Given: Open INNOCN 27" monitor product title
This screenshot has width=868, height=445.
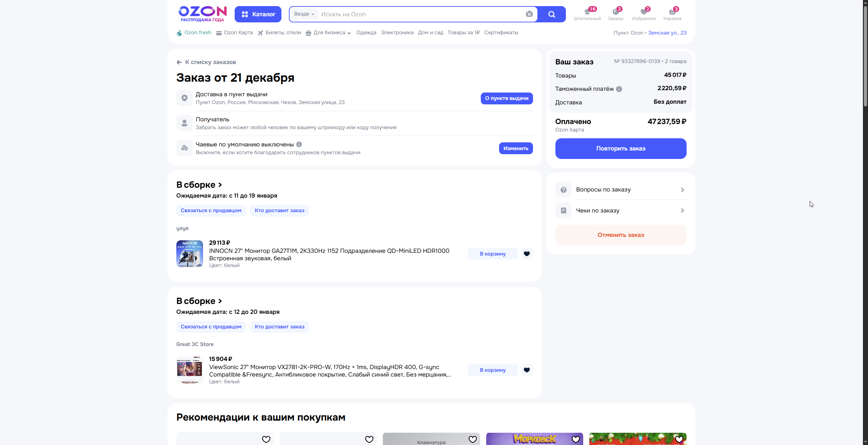Looking at the screenshot, I should click(x=329, y=255).
